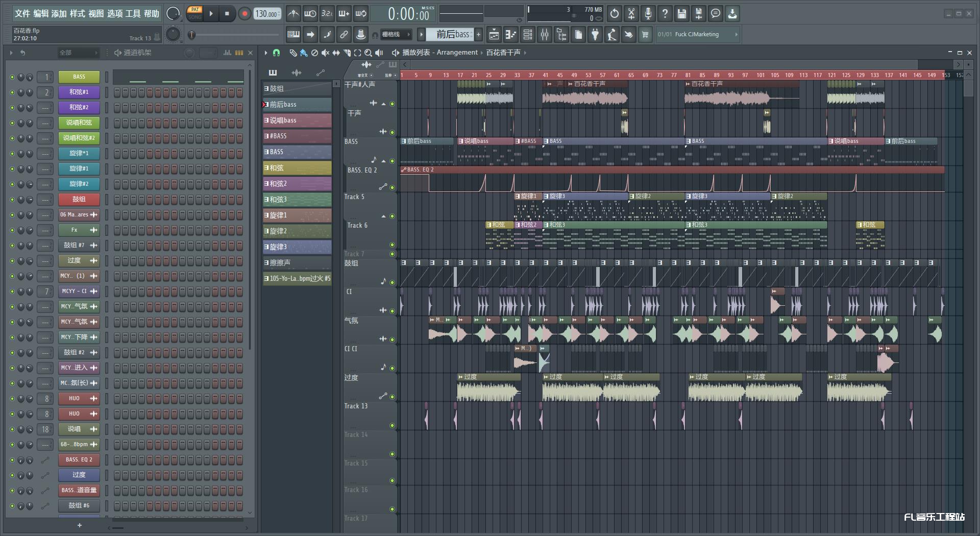Open the Channel rack view icon
The image size is (980, 536).
(528, 35)
